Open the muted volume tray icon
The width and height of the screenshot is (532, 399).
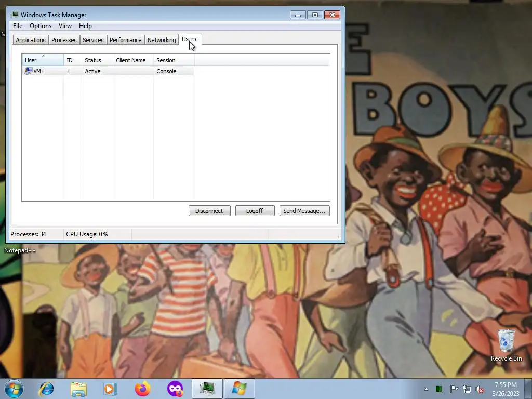point(480,389)
